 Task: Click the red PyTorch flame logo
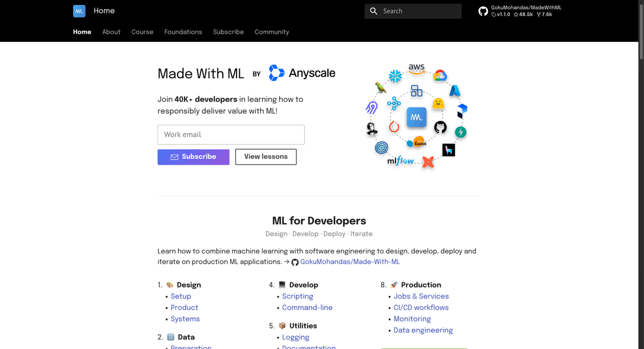[394, 127]
